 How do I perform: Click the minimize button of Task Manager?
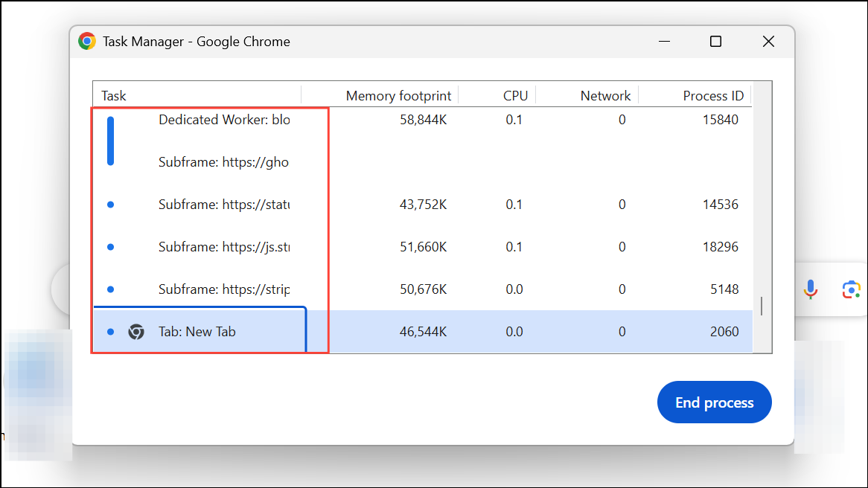coord(664,41)
